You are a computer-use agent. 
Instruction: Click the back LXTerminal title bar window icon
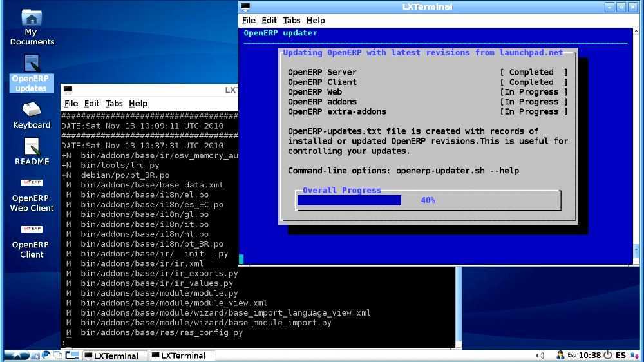[x=68, y=90]
